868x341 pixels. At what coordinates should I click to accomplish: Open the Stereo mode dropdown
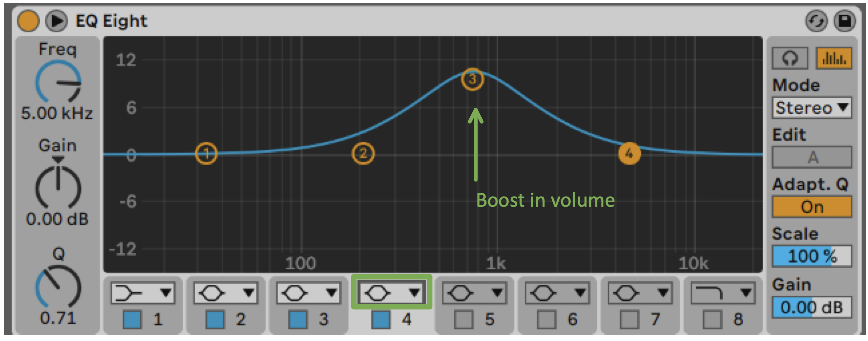812,107
